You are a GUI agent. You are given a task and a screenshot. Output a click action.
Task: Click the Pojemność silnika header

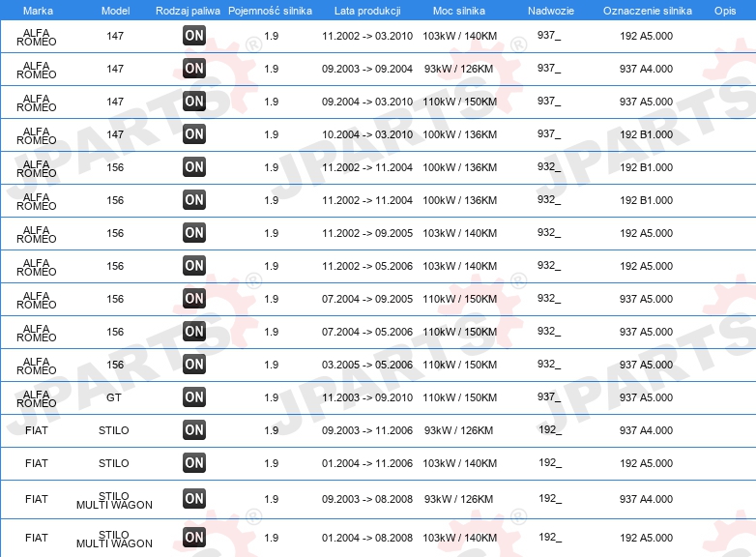point(270,11)
